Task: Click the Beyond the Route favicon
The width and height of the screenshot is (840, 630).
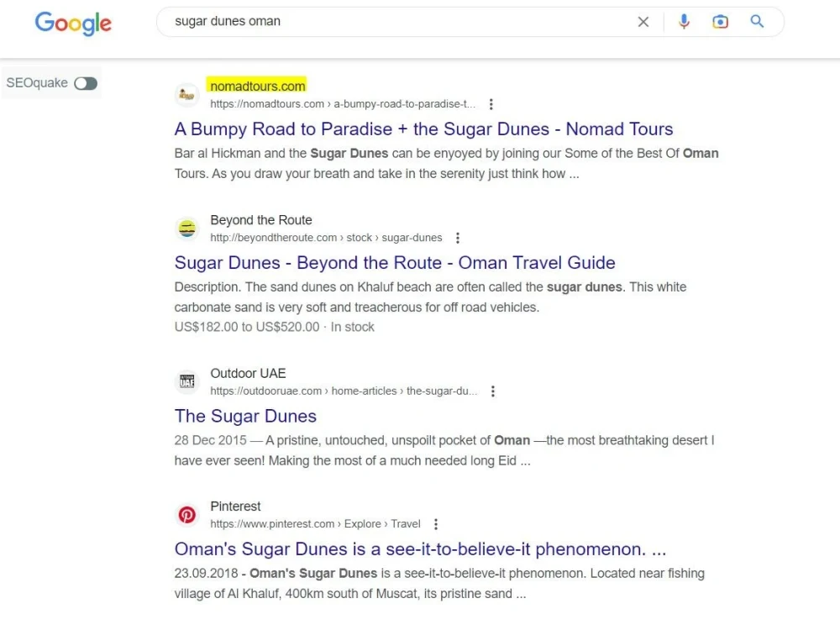Action: [x=187, y=229]
